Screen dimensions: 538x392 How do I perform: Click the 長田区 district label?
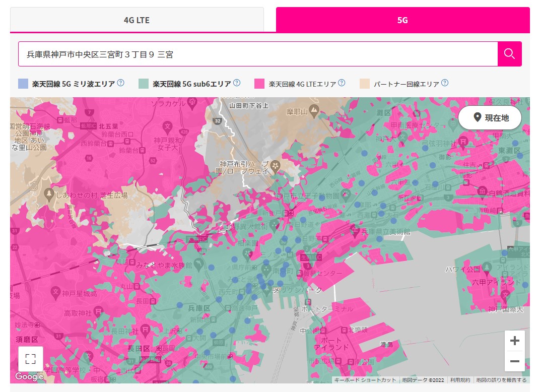139,348
